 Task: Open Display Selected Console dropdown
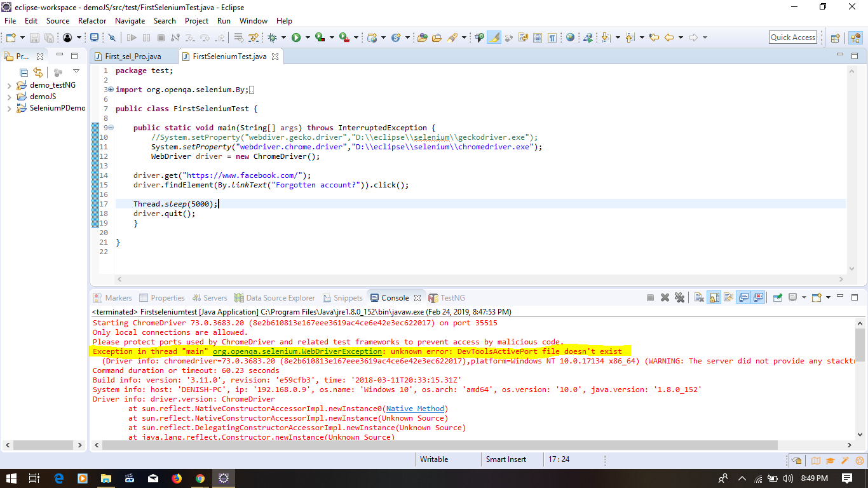tap(804, 297)
